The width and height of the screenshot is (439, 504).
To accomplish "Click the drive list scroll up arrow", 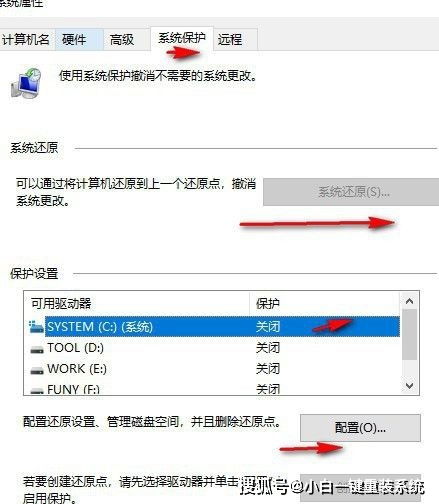I will click(409, 301).
